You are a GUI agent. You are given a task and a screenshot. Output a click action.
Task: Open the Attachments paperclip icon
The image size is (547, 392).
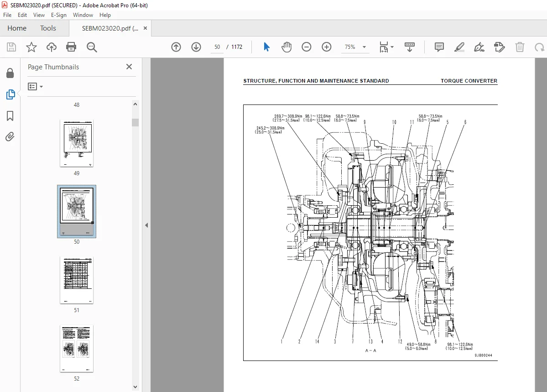click(x=10, y=136)
